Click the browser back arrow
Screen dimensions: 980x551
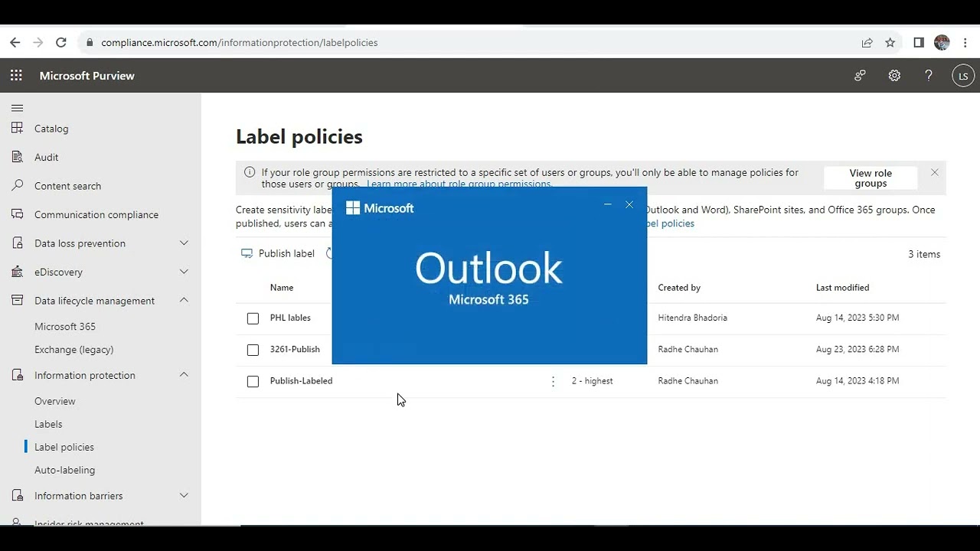click(15, 43)
